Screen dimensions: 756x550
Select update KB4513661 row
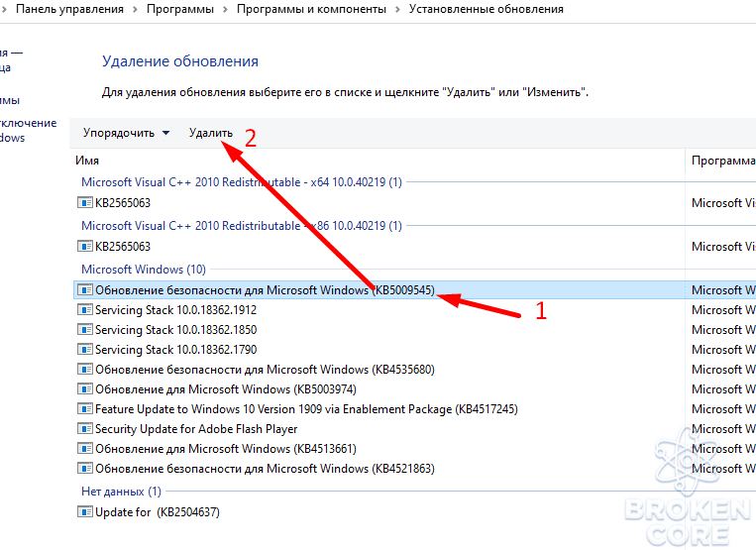(x=226, y=449)
